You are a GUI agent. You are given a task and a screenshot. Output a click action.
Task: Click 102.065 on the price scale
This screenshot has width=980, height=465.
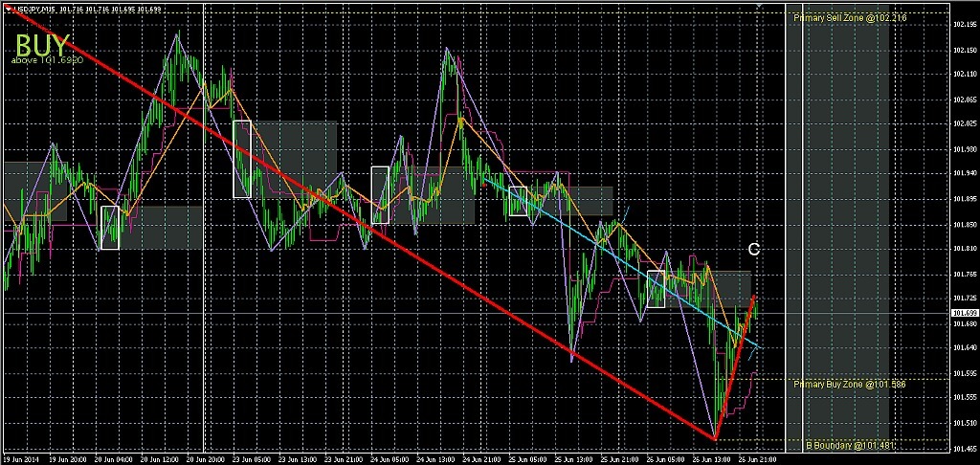pos(965,100)
